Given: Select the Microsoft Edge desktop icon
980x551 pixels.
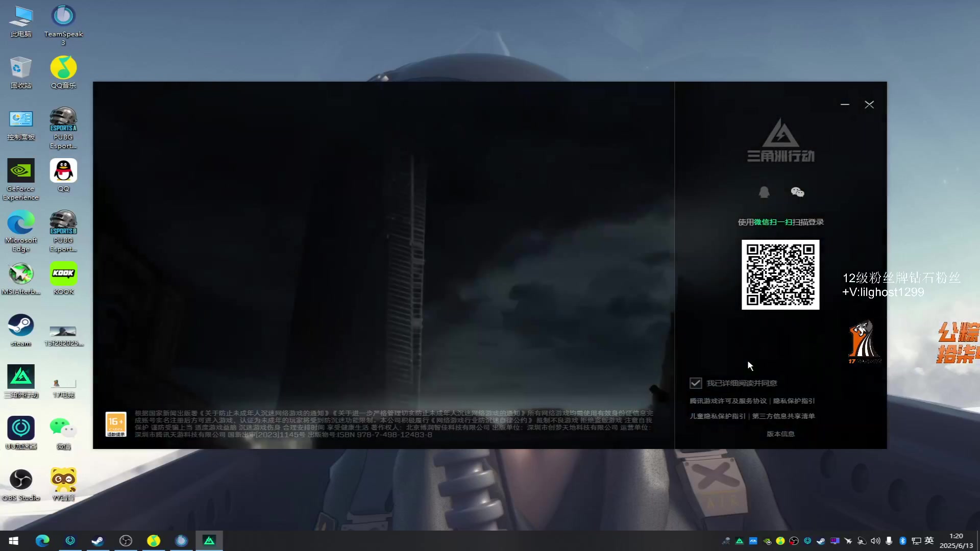Looking at the screenshot, I should [x=21, y=232].
